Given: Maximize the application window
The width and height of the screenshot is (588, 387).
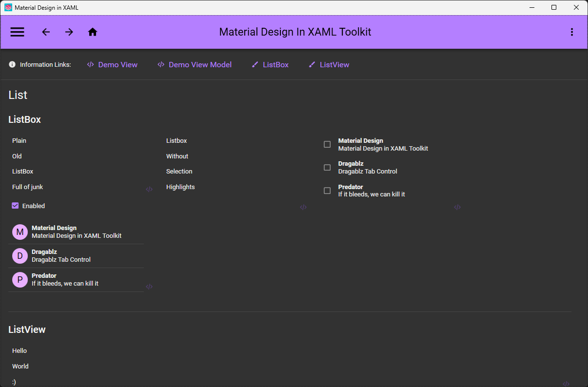Looking at the screenshot, I should click(x=554, y=7).
